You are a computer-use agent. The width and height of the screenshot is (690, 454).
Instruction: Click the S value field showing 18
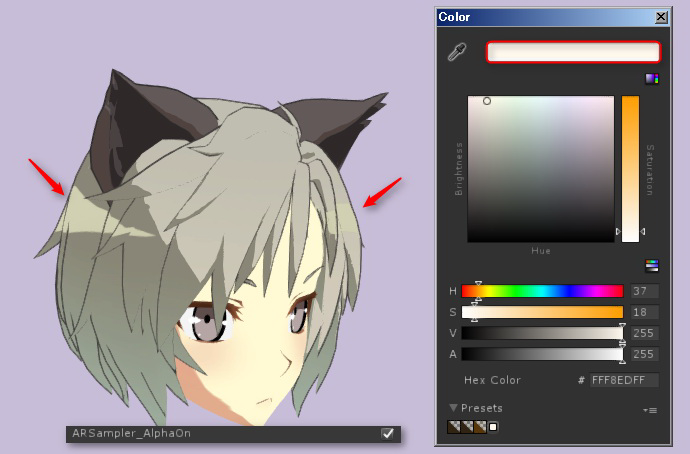[x=644, y=312]
